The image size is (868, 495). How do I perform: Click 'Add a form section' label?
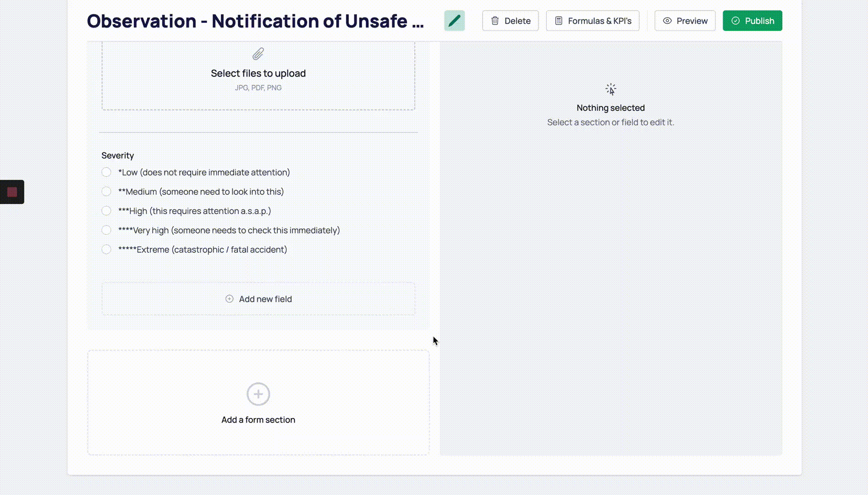(258, 420)
